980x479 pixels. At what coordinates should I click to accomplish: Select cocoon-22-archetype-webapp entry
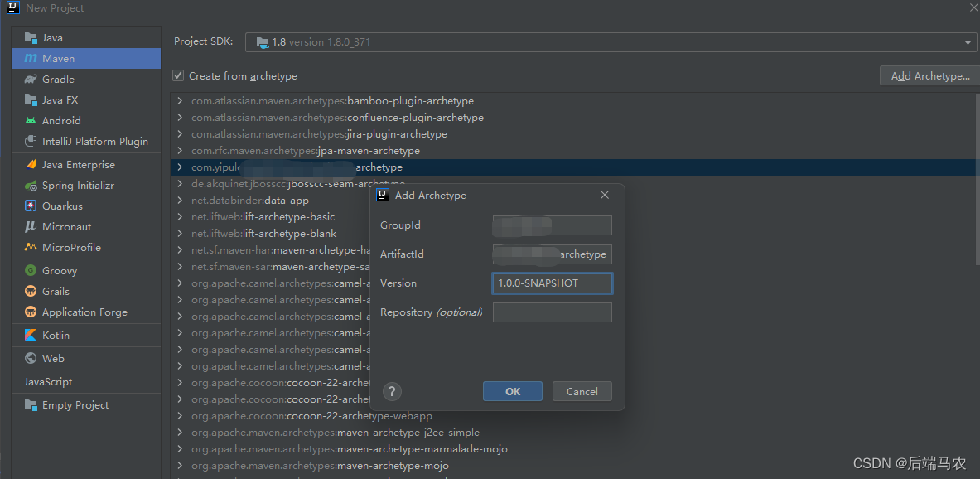click(311, 416)
